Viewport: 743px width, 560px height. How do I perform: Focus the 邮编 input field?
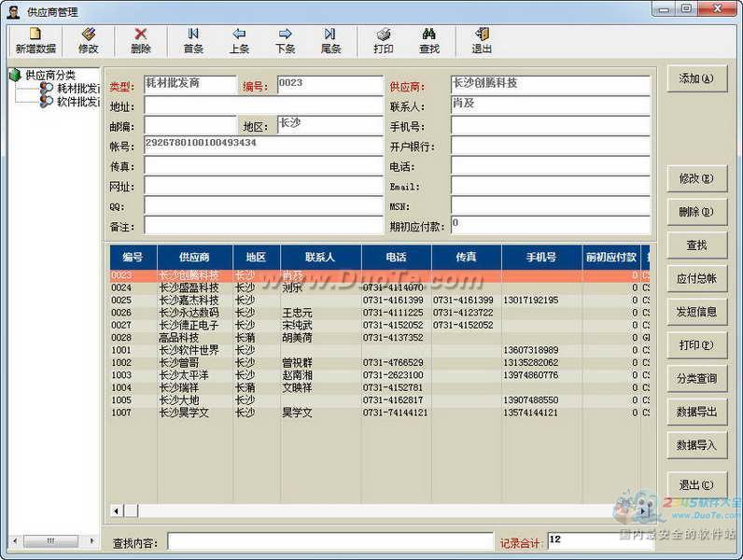[x=190, y=126]
